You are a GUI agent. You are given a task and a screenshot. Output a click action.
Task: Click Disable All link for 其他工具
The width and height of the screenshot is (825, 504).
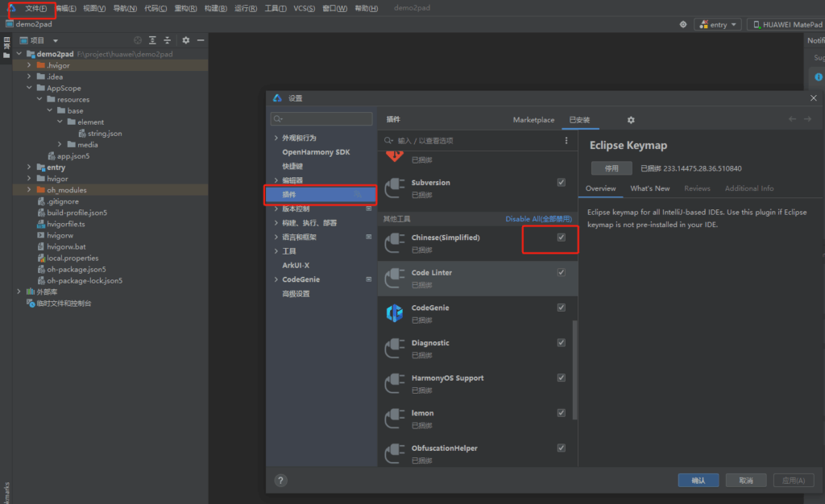click(x=538, y=219)
